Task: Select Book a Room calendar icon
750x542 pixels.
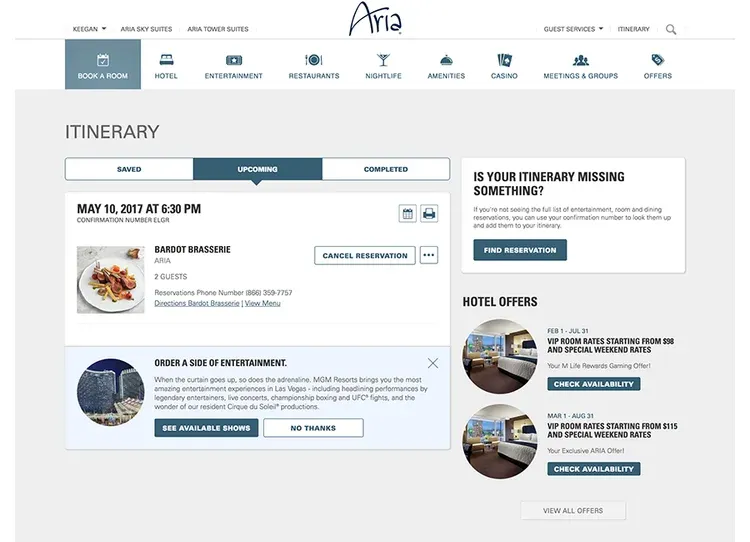Action: coord(103,60)
